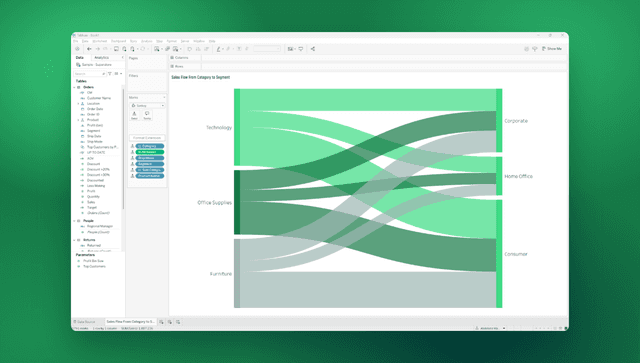Click the Share icon in the toolbar
Screen dimensions: 640x363
tap(313, 49)
